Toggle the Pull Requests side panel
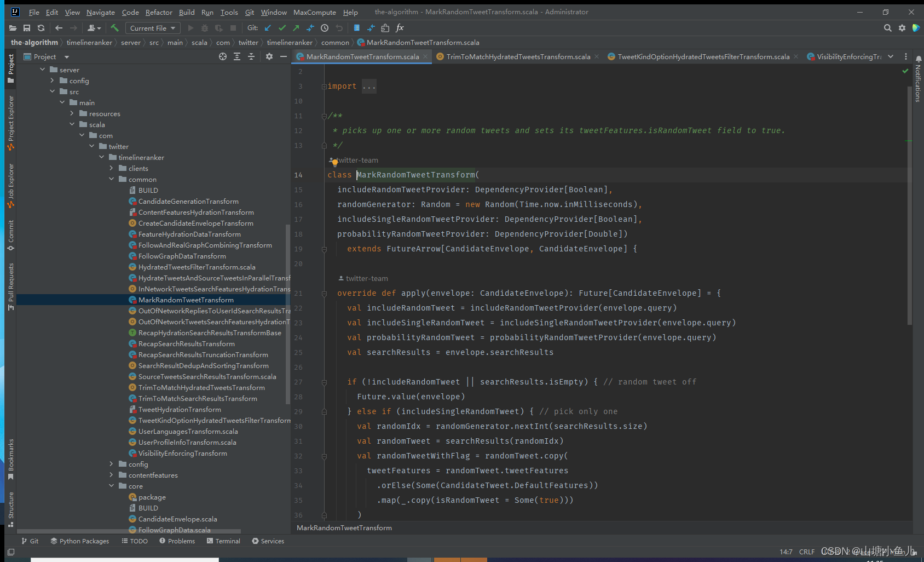Screen dimensions: 924x562 [11, 287]
